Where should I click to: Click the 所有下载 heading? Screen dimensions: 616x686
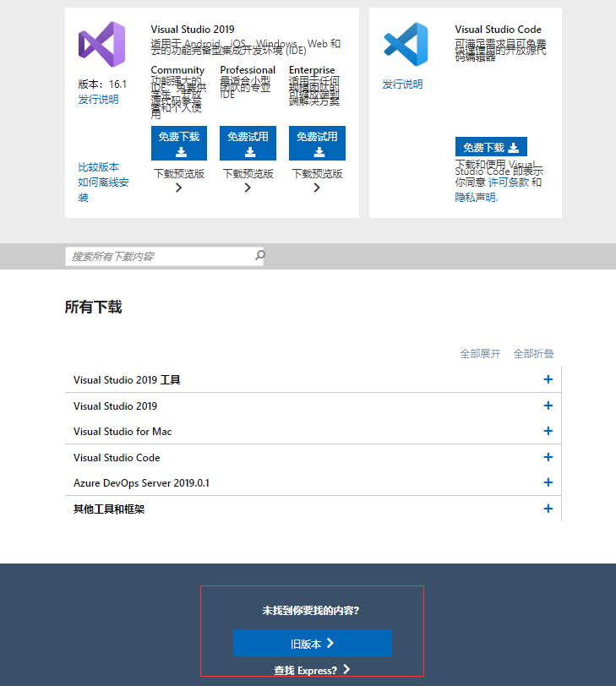(93, 308)
